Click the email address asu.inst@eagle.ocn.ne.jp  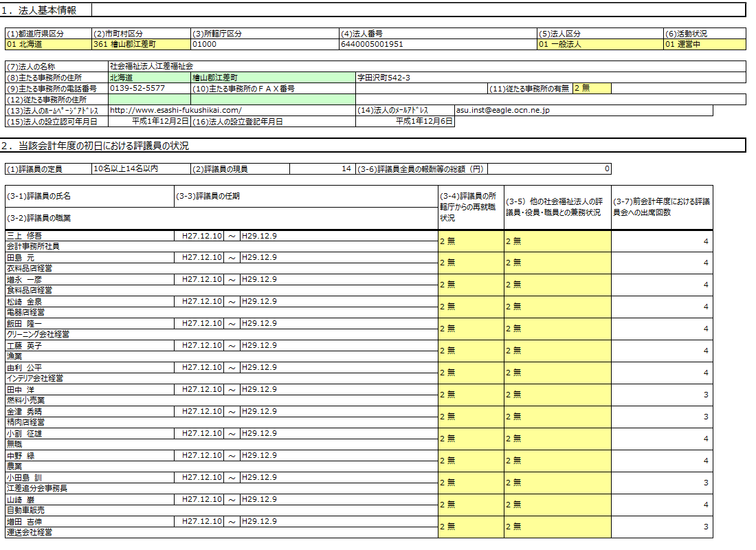[583, 111]
